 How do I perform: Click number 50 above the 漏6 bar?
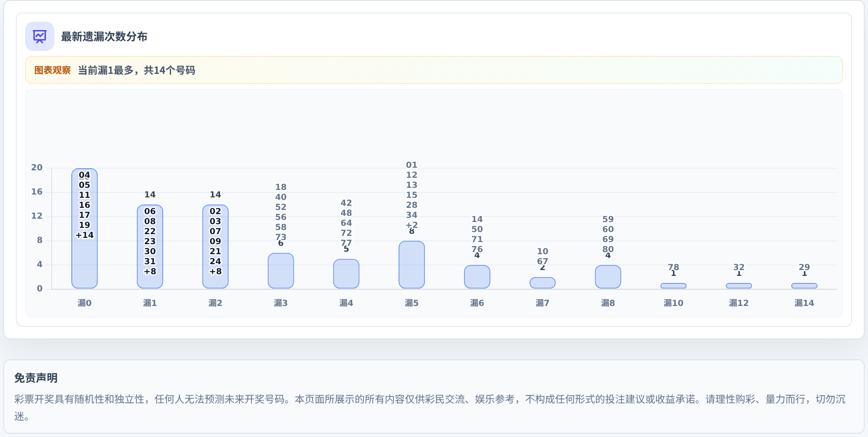coord(477,229)
